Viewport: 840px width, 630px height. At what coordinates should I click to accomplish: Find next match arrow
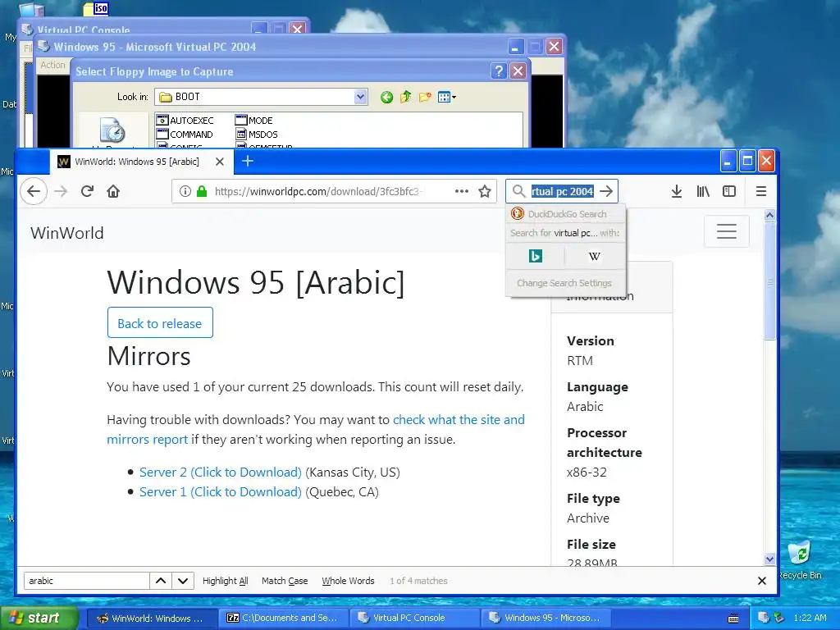[x=183, y=581]
